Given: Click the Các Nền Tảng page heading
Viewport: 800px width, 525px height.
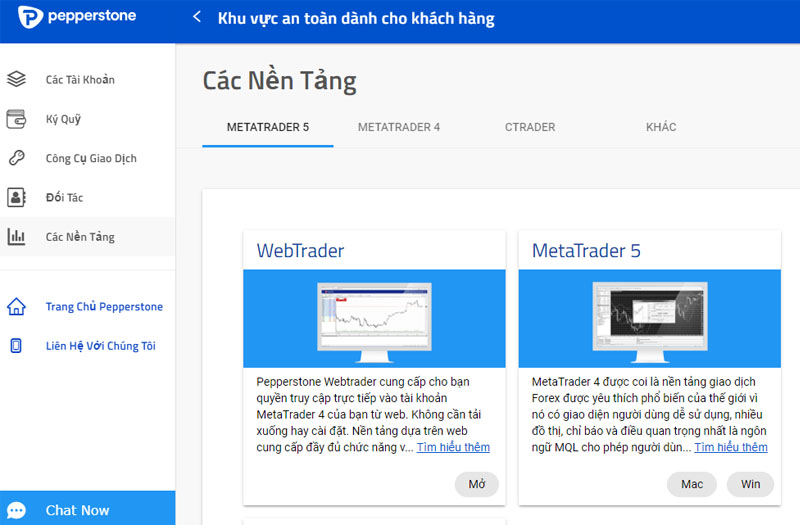Looking at the screenshot, I should pos(280,81).
